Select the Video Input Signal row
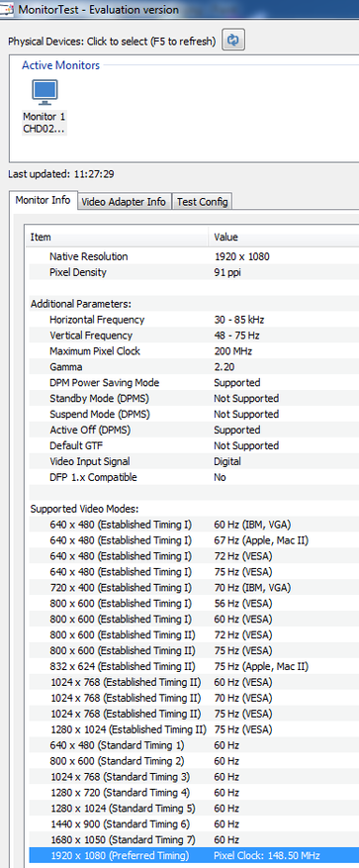This screenshot has height=868, width=359. (192, 461)
